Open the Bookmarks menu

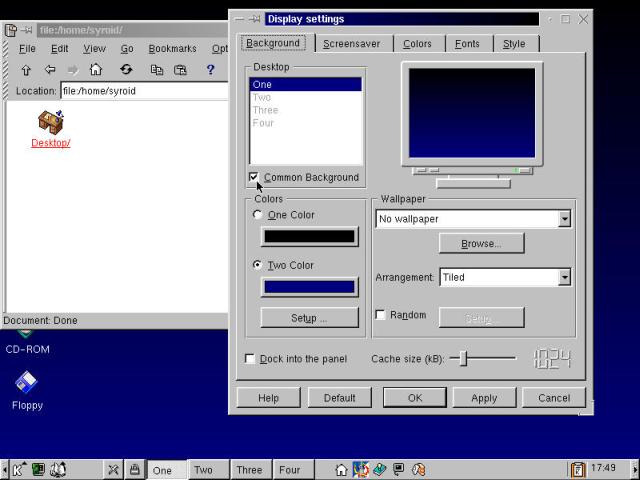[172, 48]
